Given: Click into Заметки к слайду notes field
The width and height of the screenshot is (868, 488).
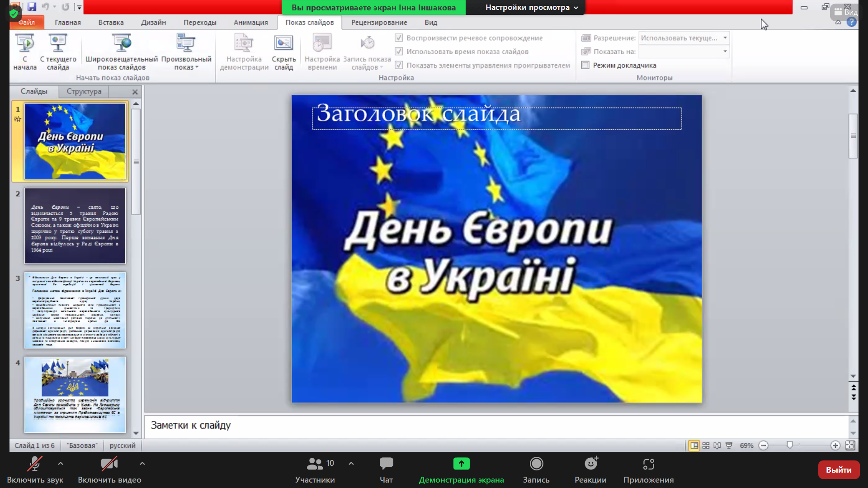Looking at the screenshot, I should (x=496, y=426).
